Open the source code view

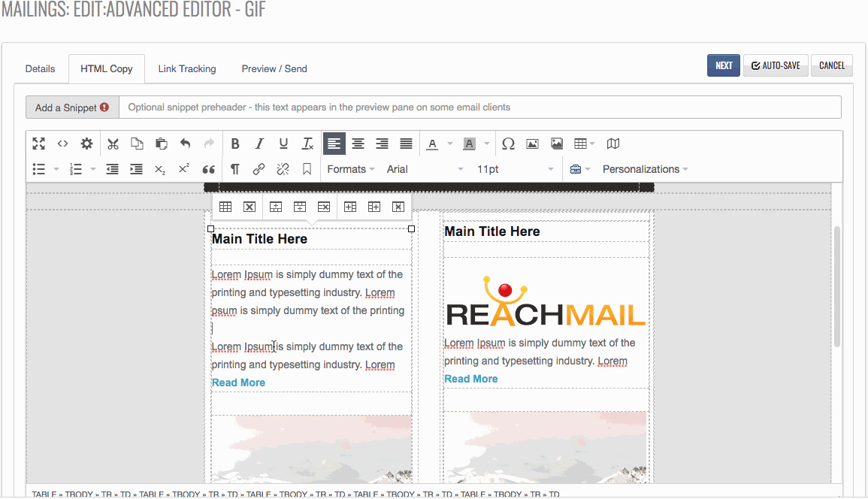[x=63, y=144]
